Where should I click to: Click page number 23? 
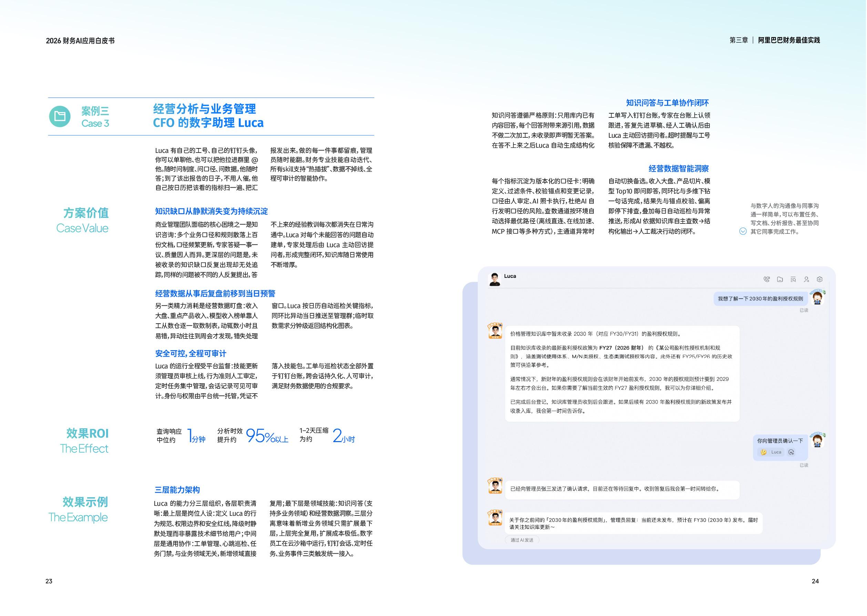tap(49, 581)
